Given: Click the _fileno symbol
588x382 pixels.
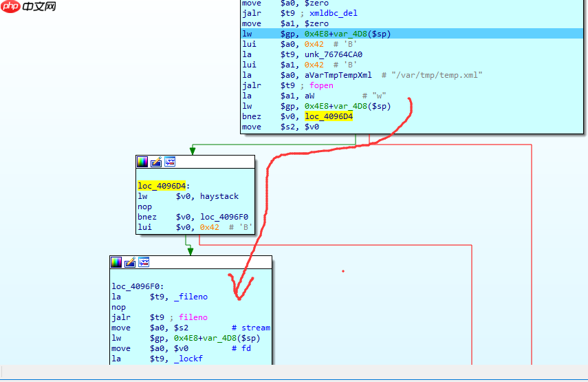Looking at the screenshot, I should [190, 297].
